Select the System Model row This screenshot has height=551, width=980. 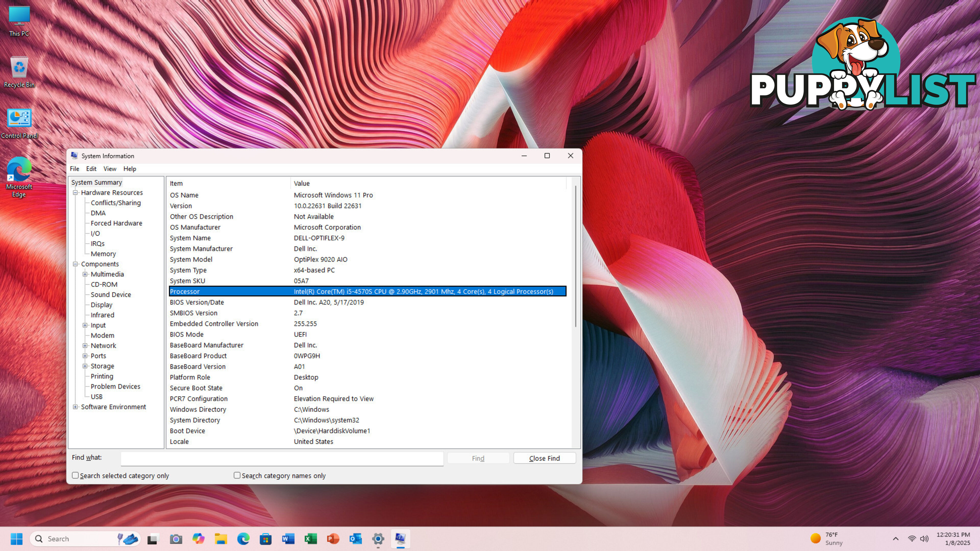pos(367,259)
